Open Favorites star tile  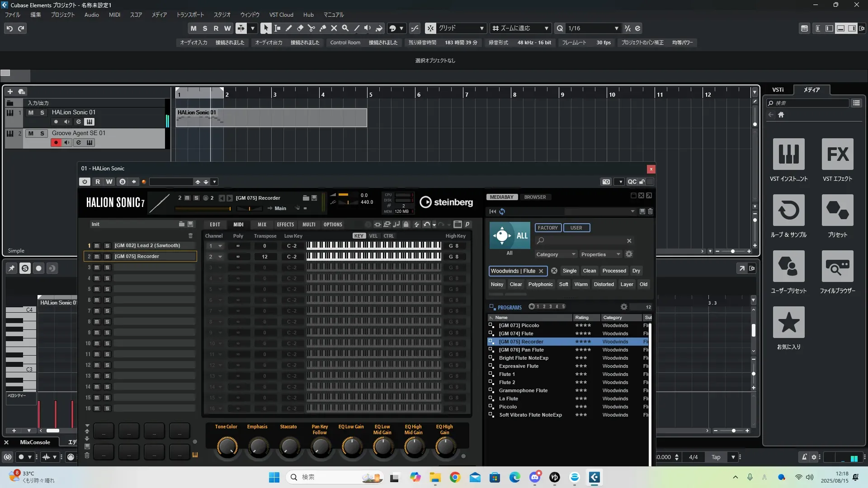click(788, 323)
